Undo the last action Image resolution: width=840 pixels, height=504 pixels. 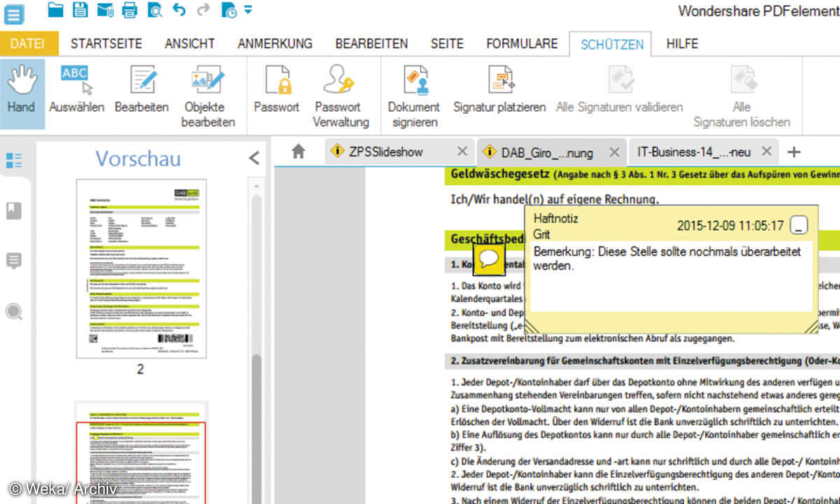pyautogui.click(x=179, y=10)
